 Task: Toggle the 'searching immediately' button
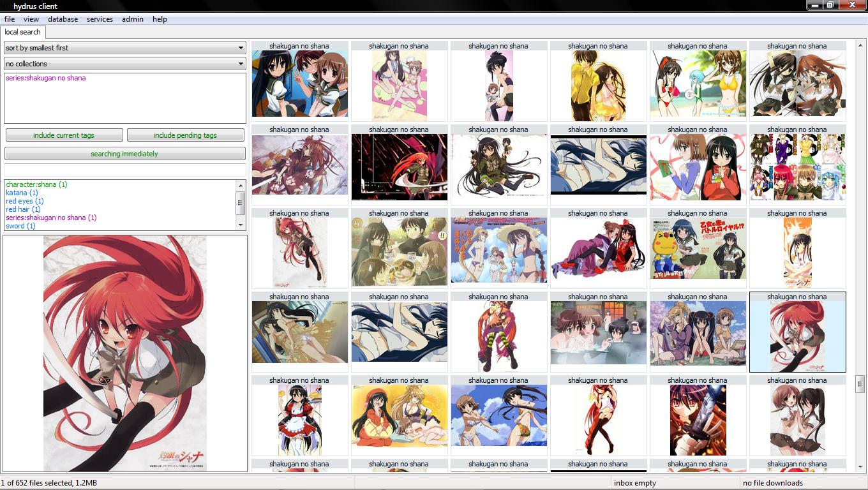tap(124, 154)
